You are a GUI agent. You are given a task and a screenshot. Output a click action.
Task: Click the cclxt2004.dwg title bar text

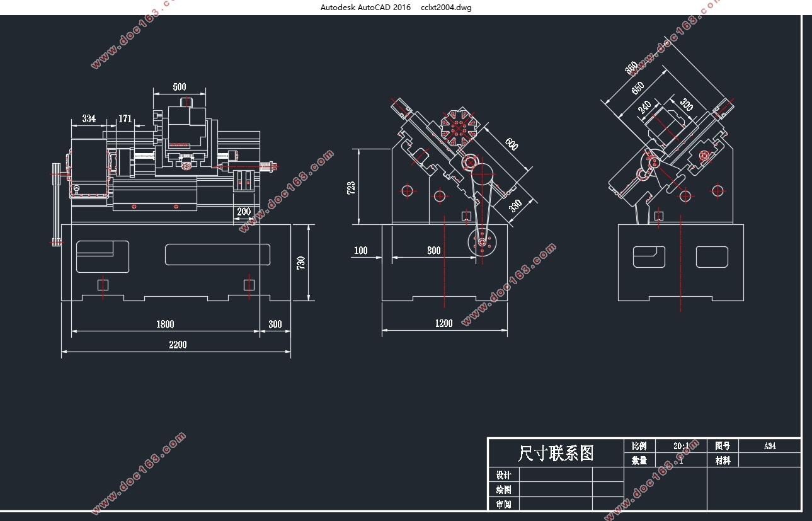pos(446,8)
